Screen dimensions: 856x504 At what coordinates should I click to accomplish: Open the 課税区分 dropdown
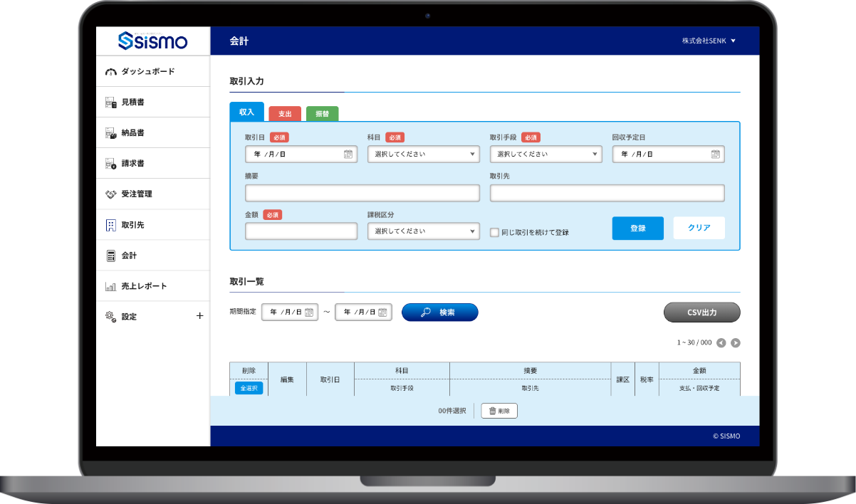tap(423, 231)
